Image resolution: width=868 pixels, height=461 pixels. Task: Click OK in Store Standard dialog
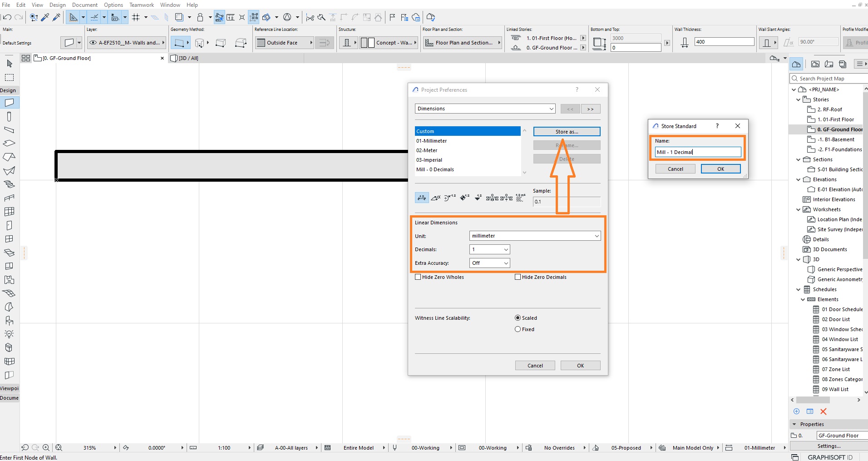[x=721, y=169]
